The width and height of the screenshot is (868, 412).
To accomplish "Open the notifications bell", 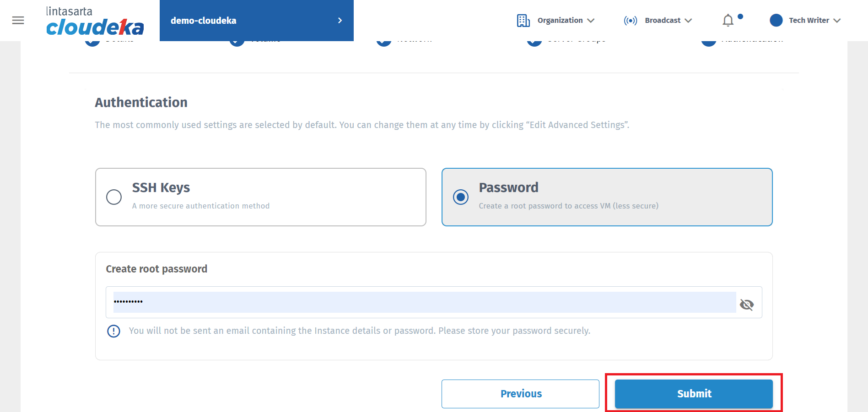I will (728, 21).
